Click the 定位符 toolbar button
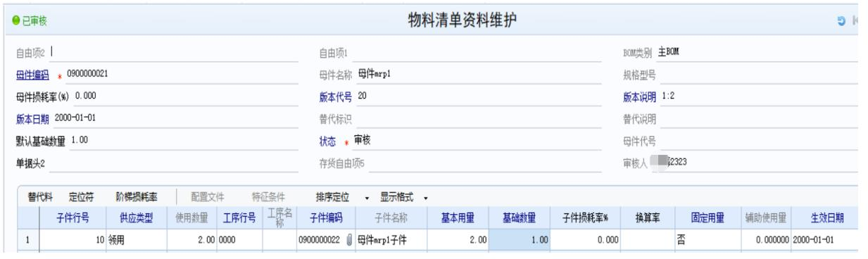The image size is (868, 259). tap(81, 196)
